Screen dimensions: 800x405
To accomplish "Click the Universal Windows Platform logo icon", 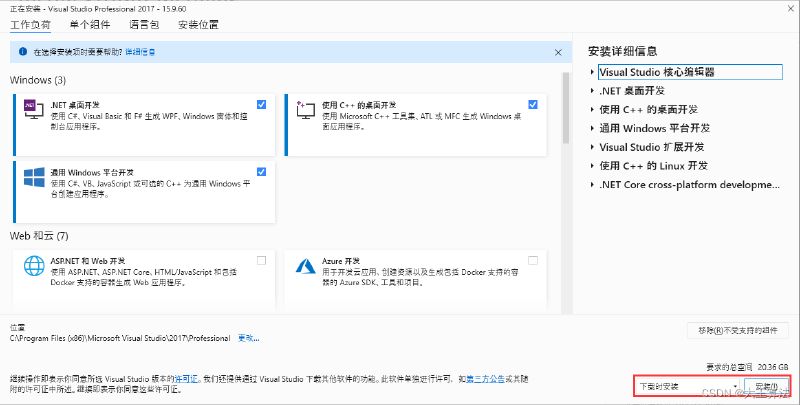I will point(34,178).
